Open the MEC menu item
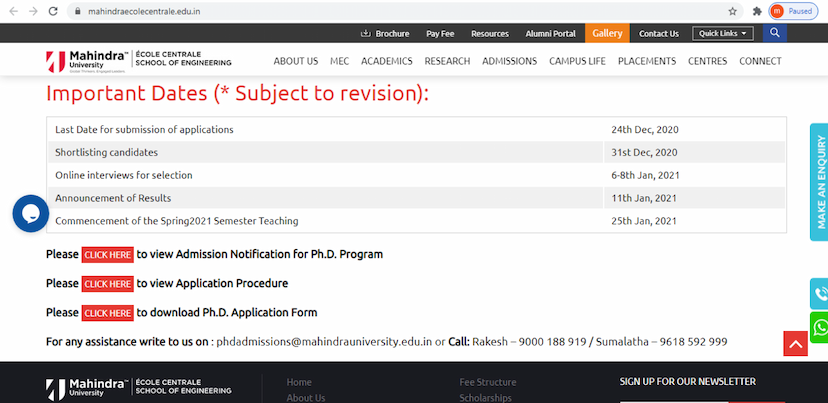Screen dimensions: 828x403 [340, 61]
